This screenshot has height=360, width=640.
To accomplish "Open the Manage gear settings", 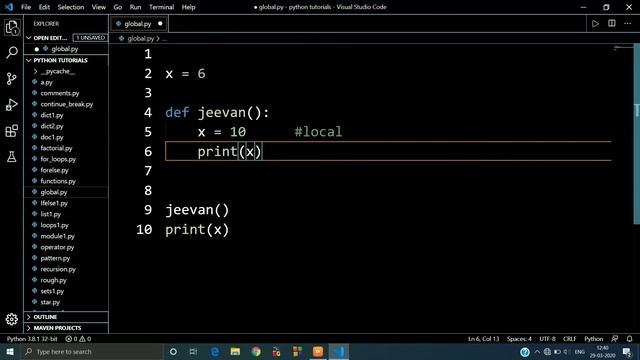I will [x=12, y=319].
